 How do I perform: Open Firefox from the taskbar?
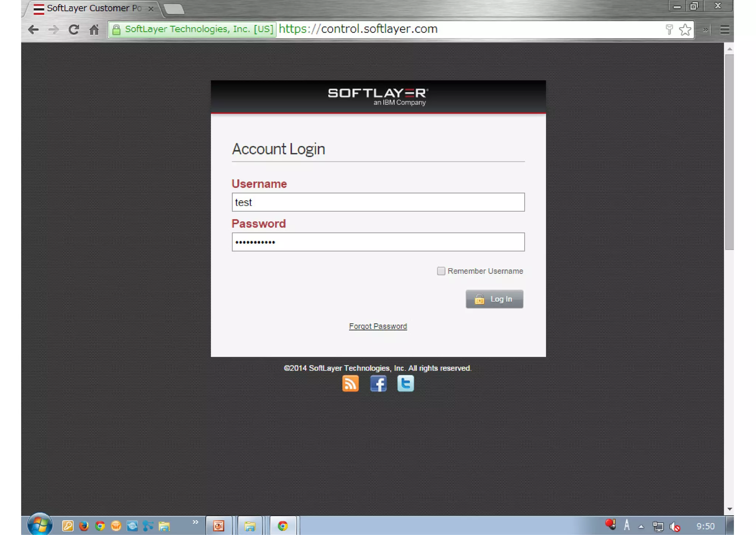(x=84, y=526)
